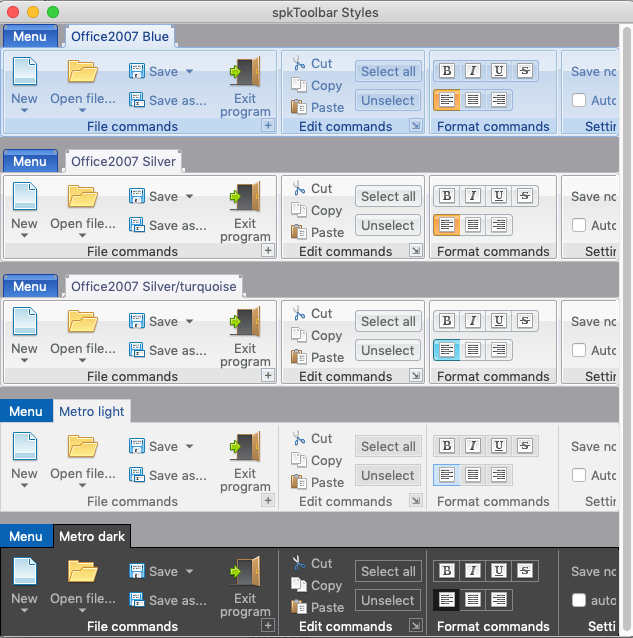Click New document icon in Office2007 Blue toolbar
Viewport: 633px width, 638px height.
tap(25, 71)
